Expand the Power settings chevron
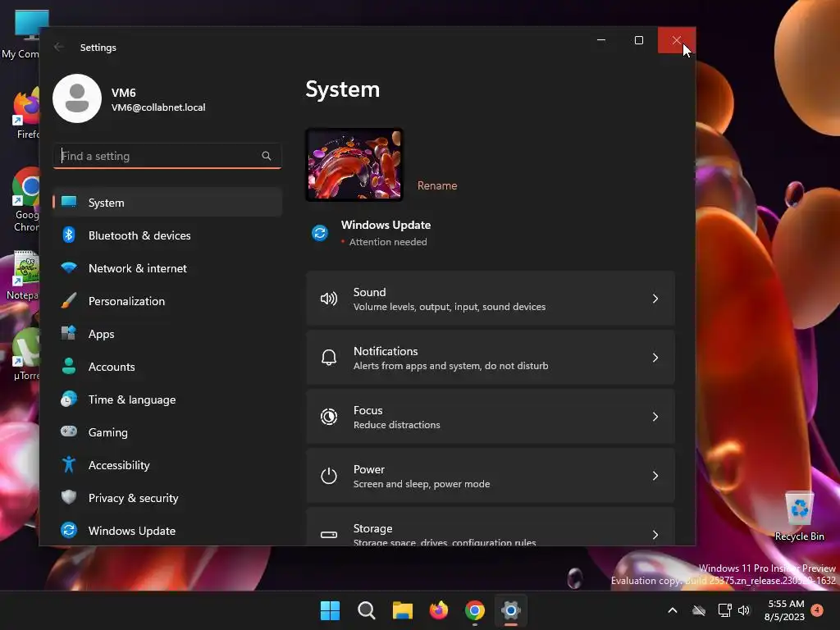 coord(655,476)
